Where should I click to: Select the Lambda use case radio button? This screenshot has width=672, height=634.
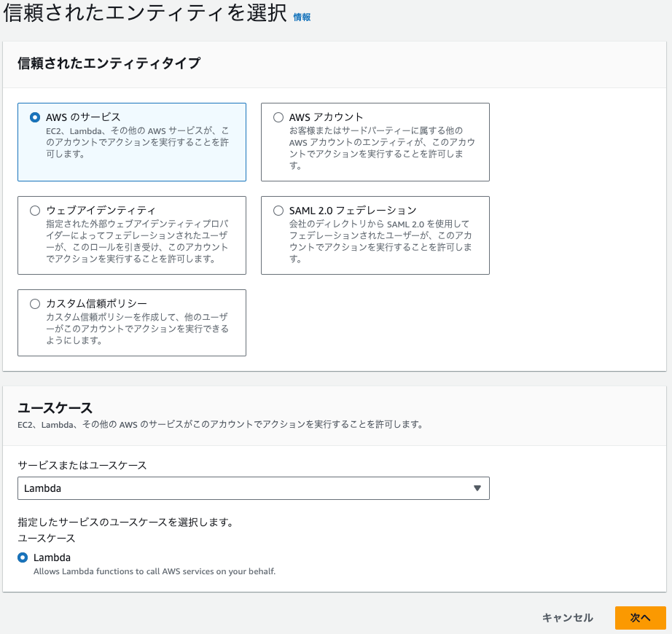(23, 557)
